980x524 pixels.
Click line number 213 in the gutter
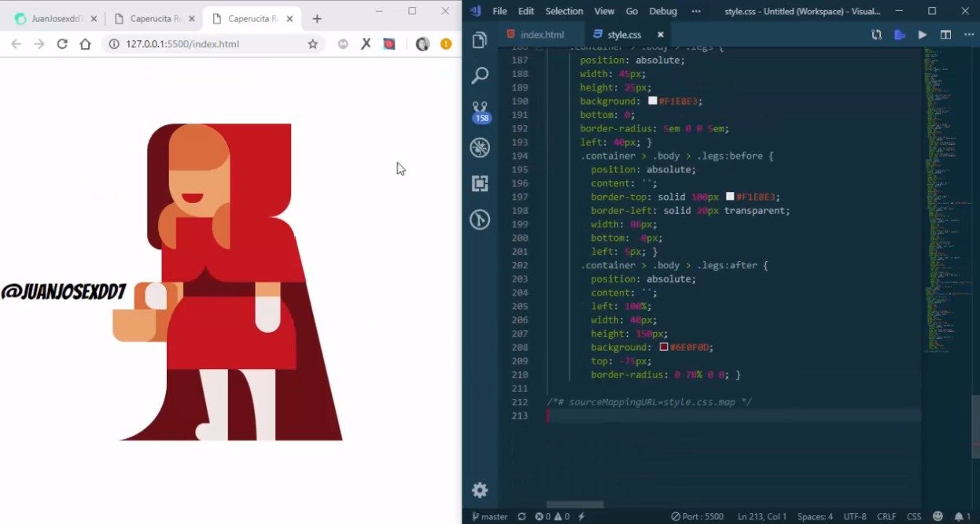coord(520,415)
